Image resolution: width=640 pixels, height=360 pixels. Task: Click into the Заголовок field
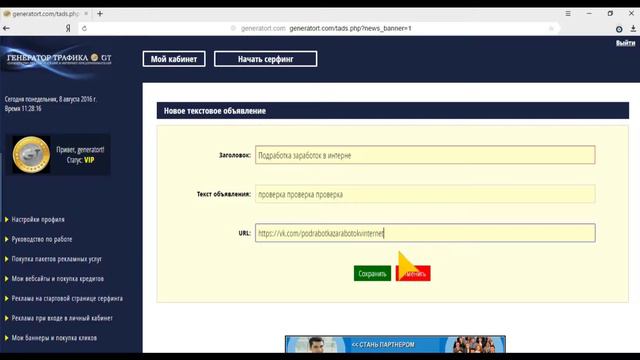pyautogui.click(x=425, y=155)
